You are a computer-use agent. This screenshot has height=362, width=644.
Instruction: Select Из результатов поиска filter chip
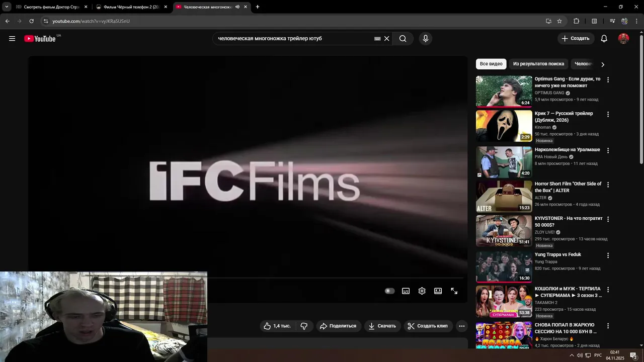pyautogui.click(x=538, y=64)
